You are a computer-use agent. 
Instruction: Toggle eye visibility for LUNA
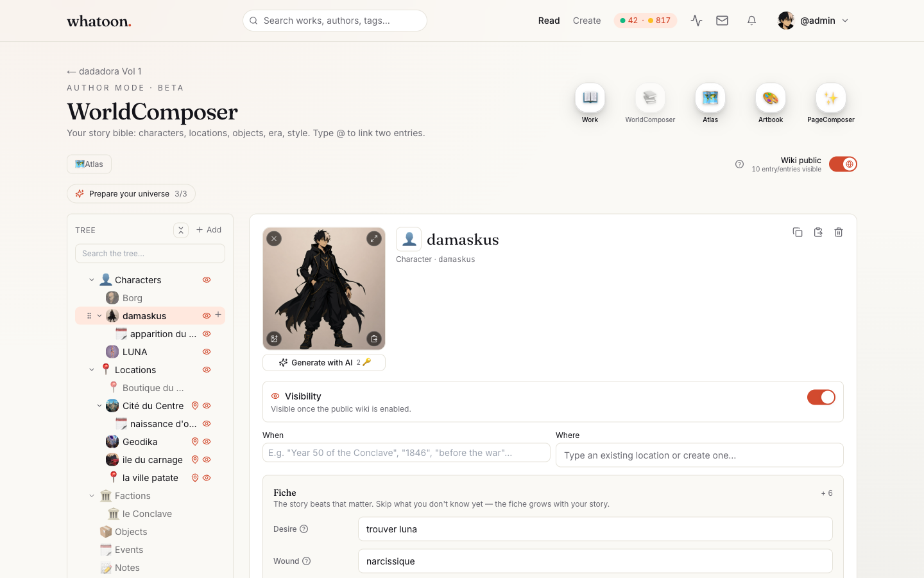click(207, 352)
